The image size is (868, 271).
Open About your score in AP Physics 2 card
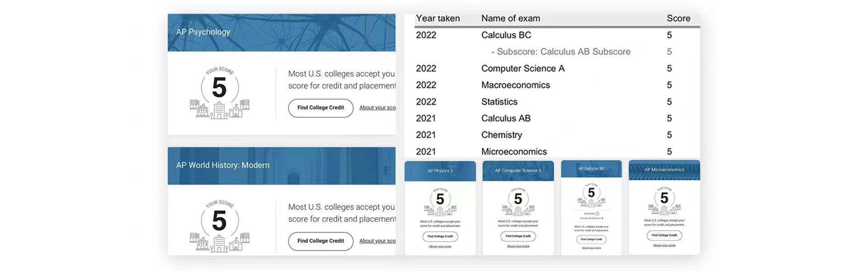(x=440, y=247)
